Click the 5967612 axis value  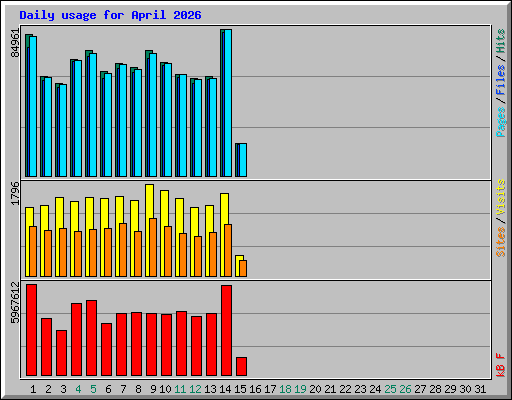coord(15,303)
